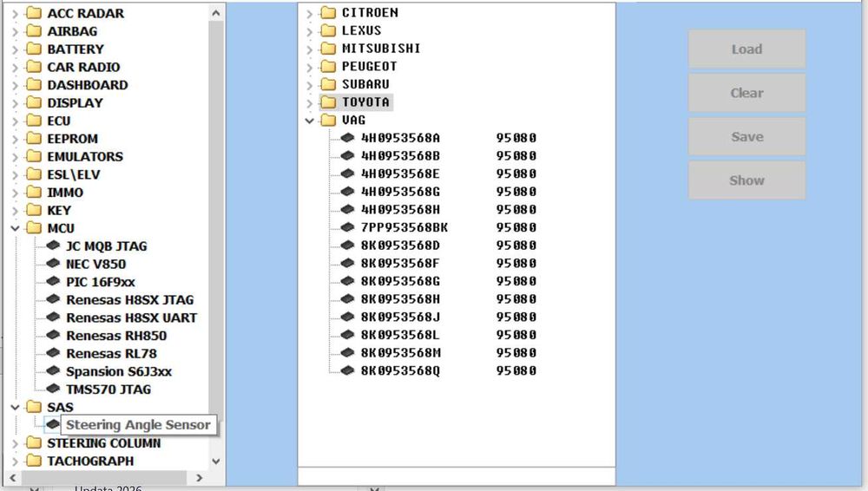Click chip icon for 8K0953568D
The width and height of the screenshot is (868, 491).
click(x=347, y=245)
